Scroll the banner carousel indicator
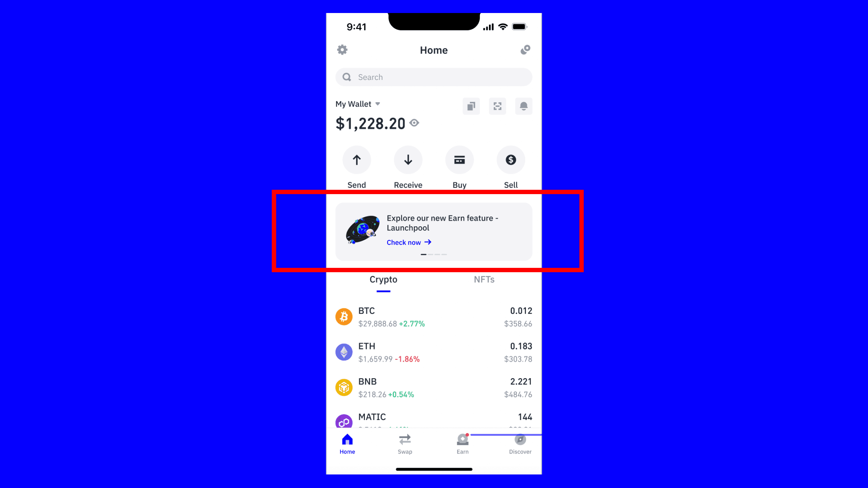 click(433, 254)
